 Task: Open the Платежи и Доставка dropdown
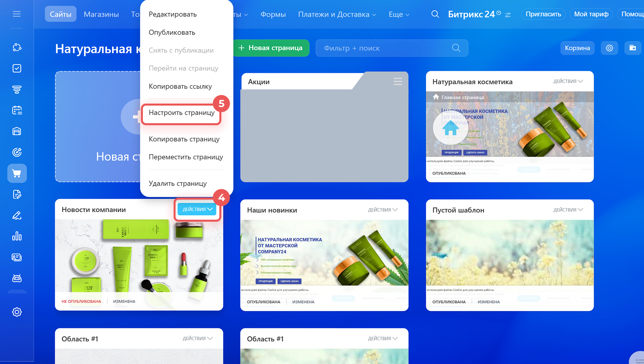337,14
